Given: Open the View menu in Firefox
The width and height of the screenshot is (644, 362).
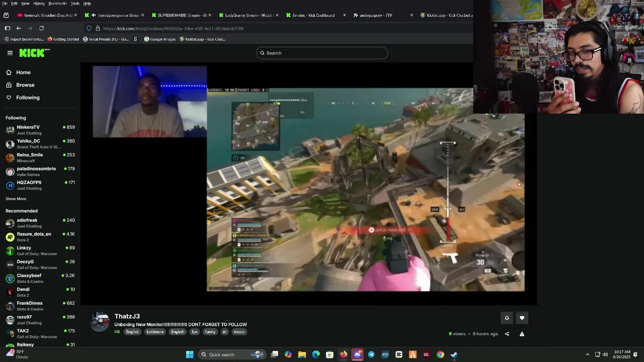Looking at the screenshot, I should point(25,4).
